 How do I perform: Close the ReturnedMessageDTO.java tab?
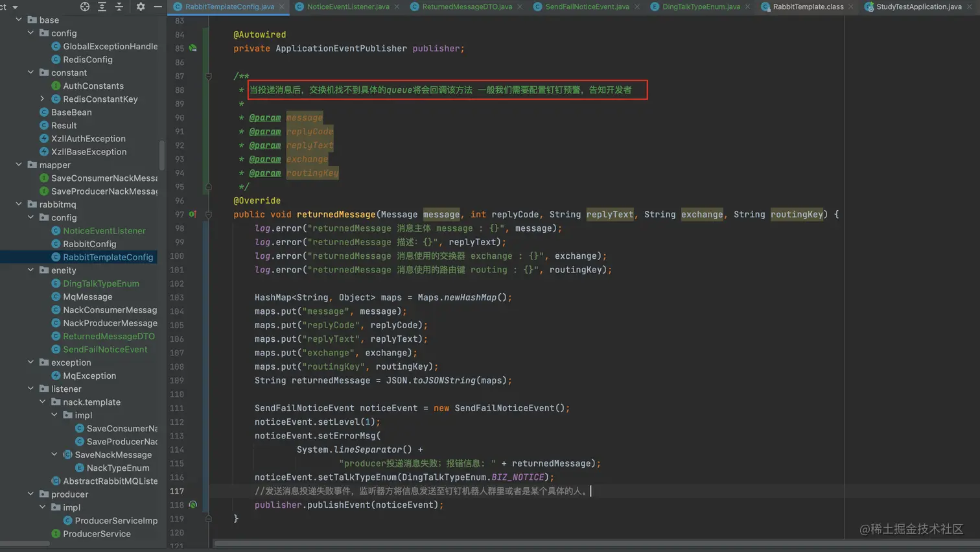(x=519, y=6)
